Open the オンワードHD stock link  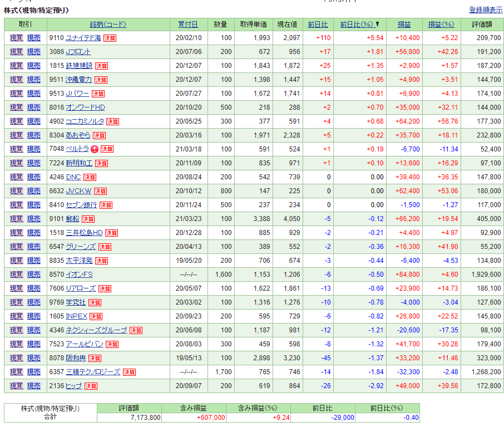pos(85,107)
